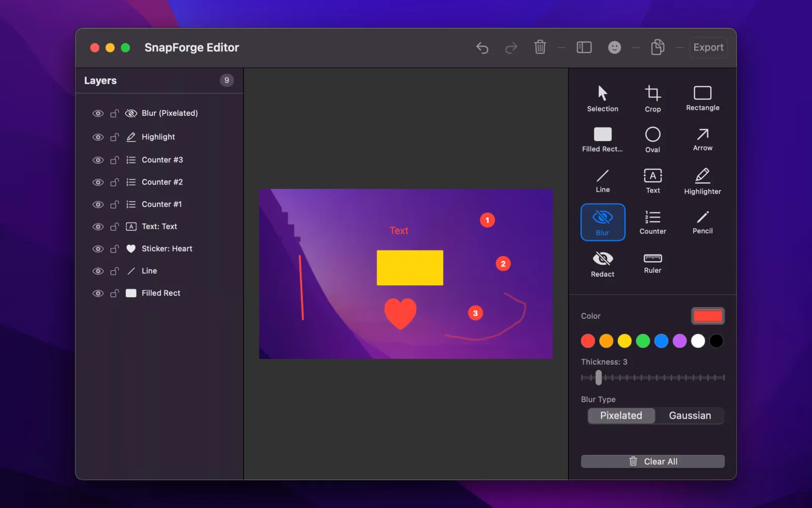The image size is (812, 508).
Task: Click the Undo arrow in the toolbar
Action: (482, 48)
